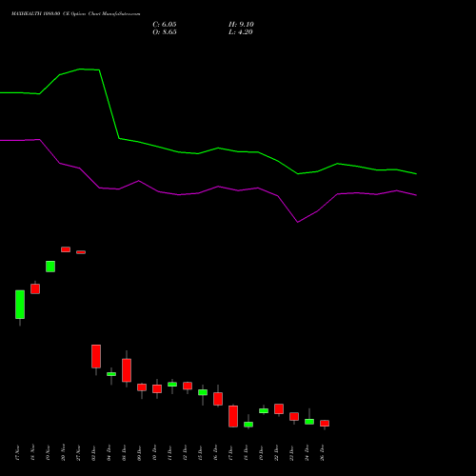
Task: Select the green 24 Dec candle
Action: pyautogui.click(x=309, y=422)
